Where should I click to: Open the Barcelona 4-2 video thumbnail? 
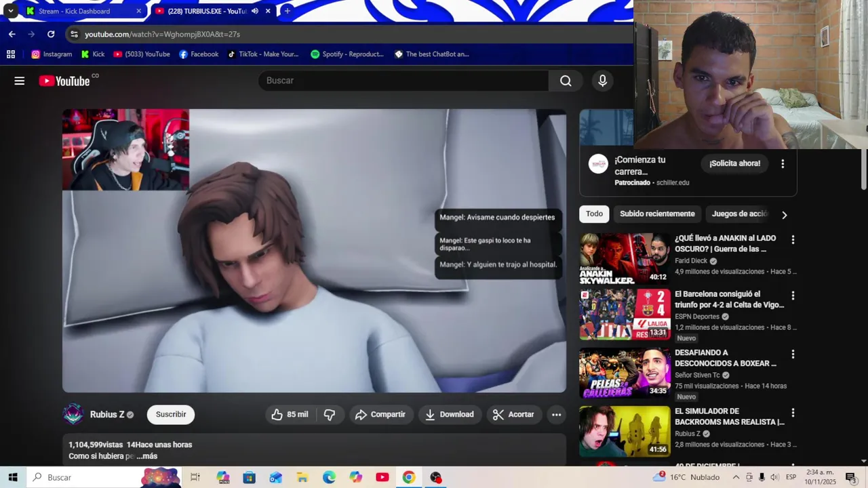click(x=625, y=314)
